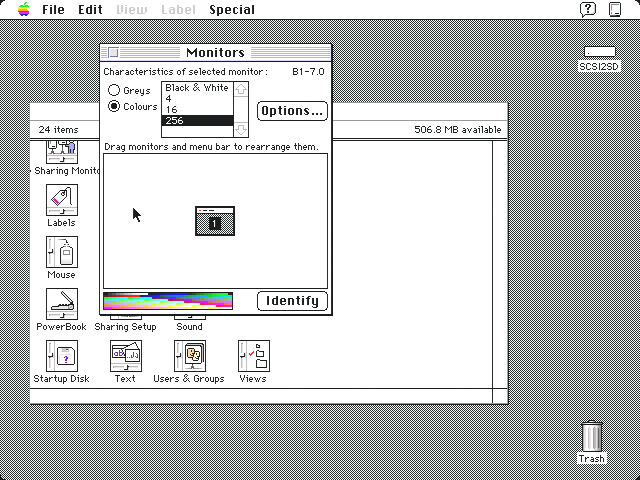The width and height of the screenshot is (640, 480).
Task: Close the Monitors window
Action: coord(113,52)
